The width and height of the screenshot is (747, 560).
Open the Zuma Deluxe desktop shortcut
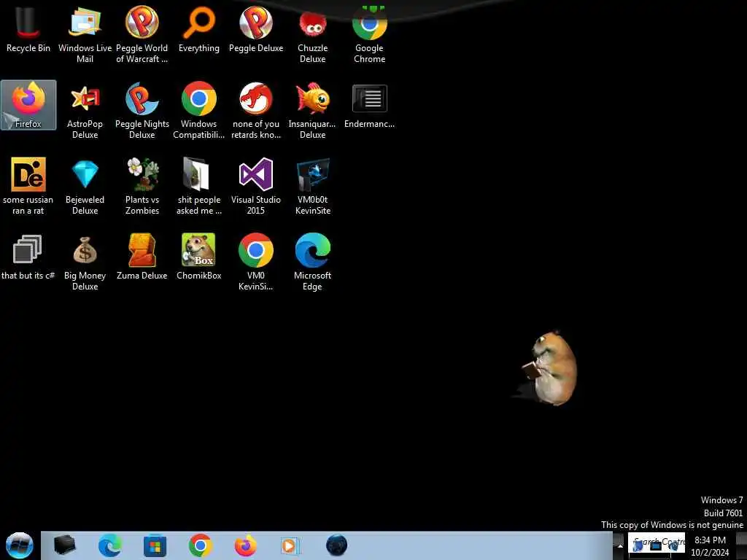(142, 256)
